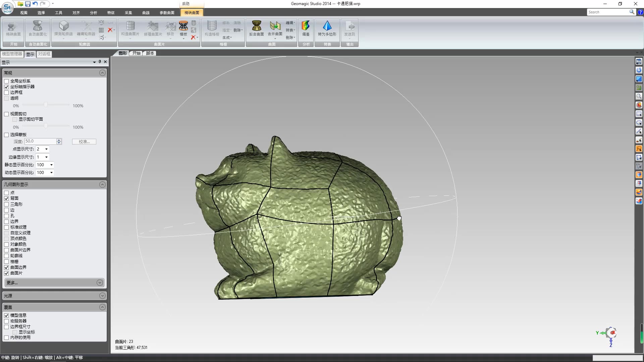This screenshot has height=362, width=644.
Task: Enable the 边界框 checkbox
Action: (x=6, y=93)
